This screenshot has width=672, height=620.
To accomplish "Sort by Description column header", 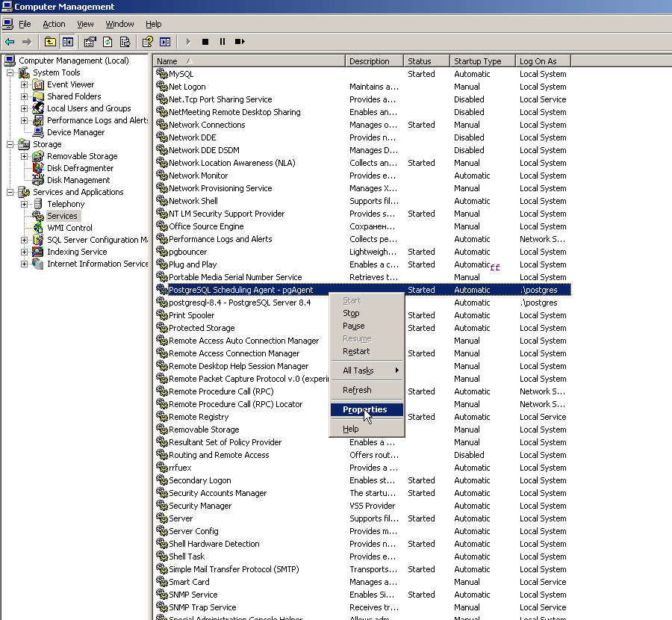I will [x=374, y=61].
